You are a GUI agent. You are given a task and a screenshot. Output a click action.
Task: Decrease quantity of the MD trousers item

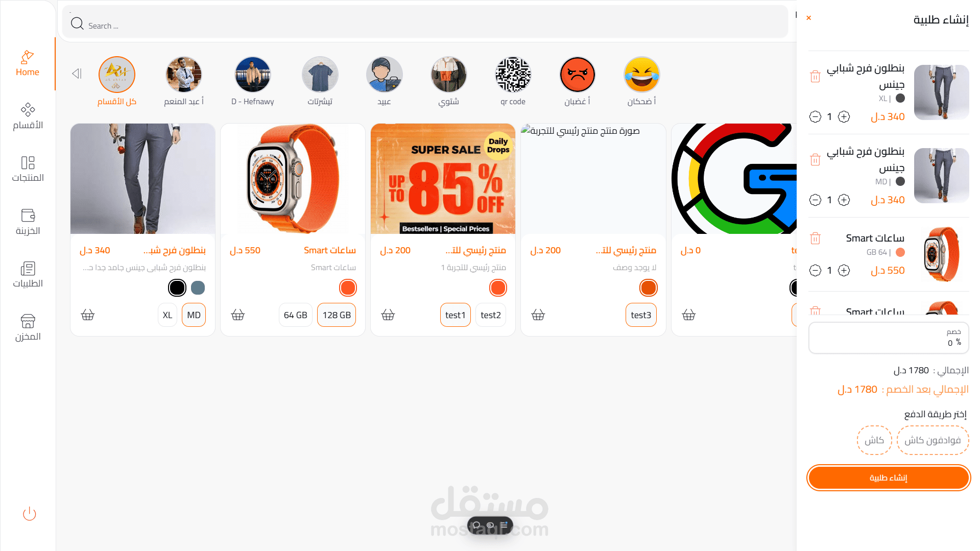point(816,200)
